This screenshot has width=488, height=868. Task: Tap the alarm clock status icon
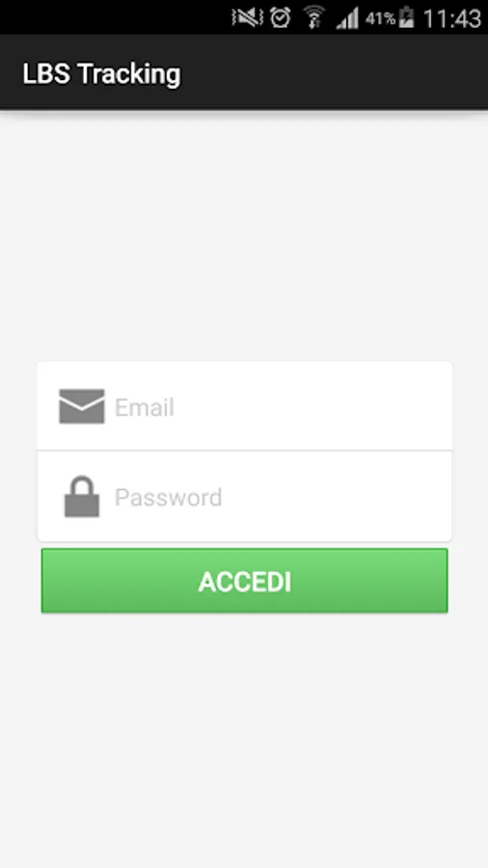[281, 17]
